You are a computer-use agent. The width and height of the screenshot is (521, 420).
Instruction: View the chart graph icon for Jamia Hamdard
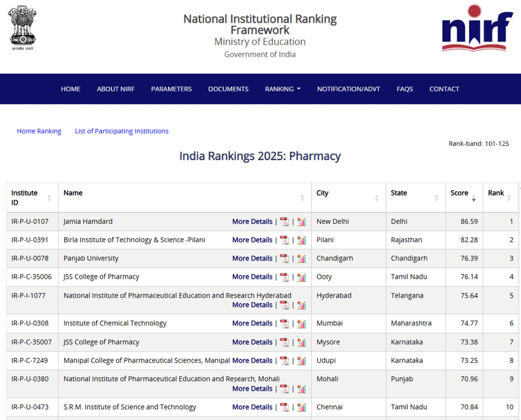point(302,221)
